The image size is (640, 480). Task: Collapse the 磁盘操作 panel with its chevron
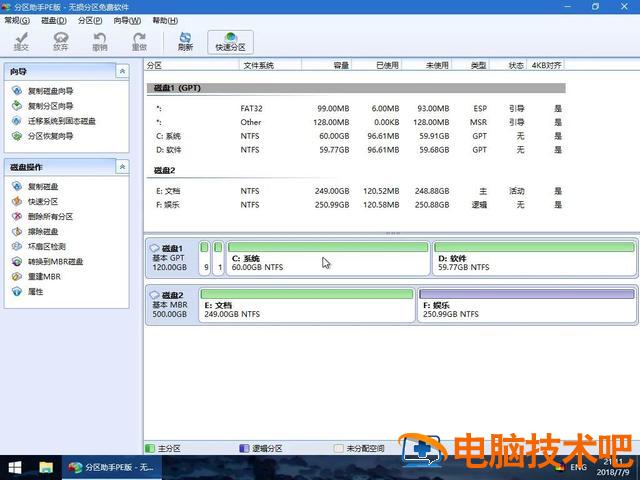click(x=122, y=167)
